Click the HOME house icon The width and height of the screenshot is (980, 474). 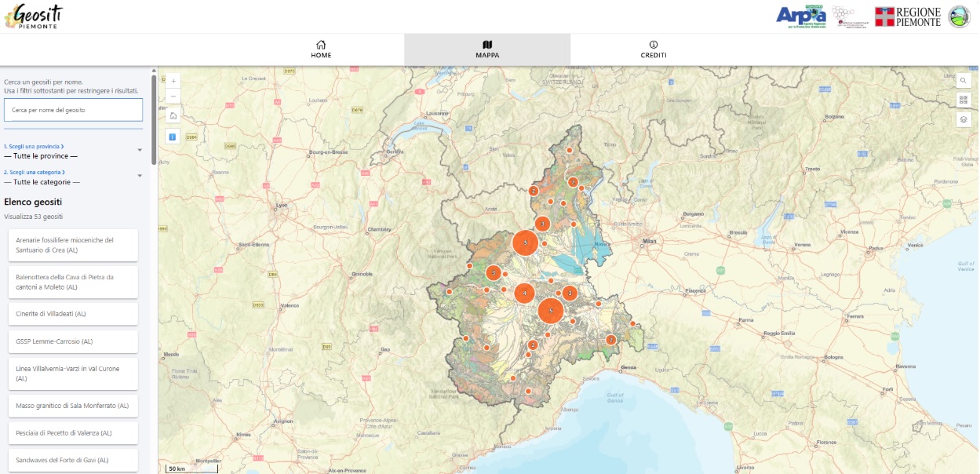[321, 45]
